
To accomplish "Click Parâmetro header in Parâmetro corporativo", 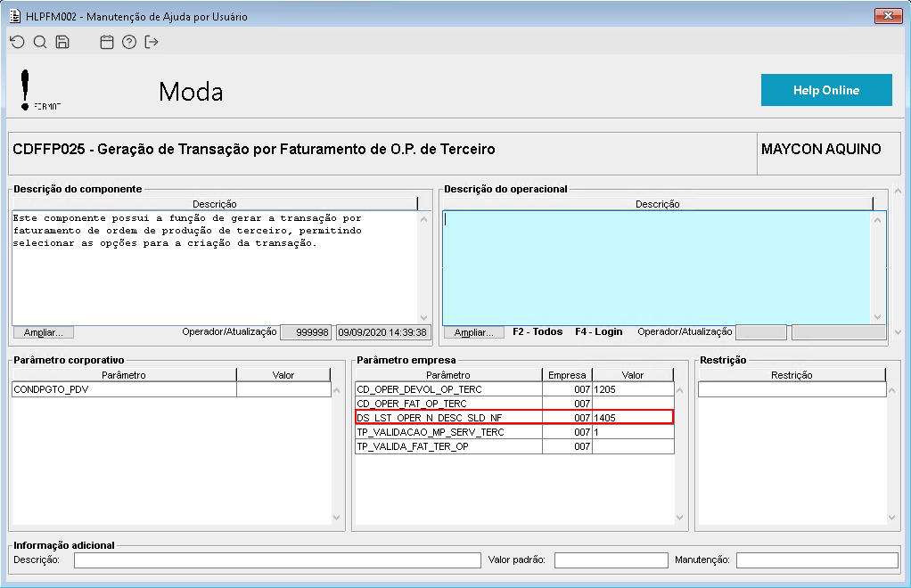I will [x=124, y=375].
